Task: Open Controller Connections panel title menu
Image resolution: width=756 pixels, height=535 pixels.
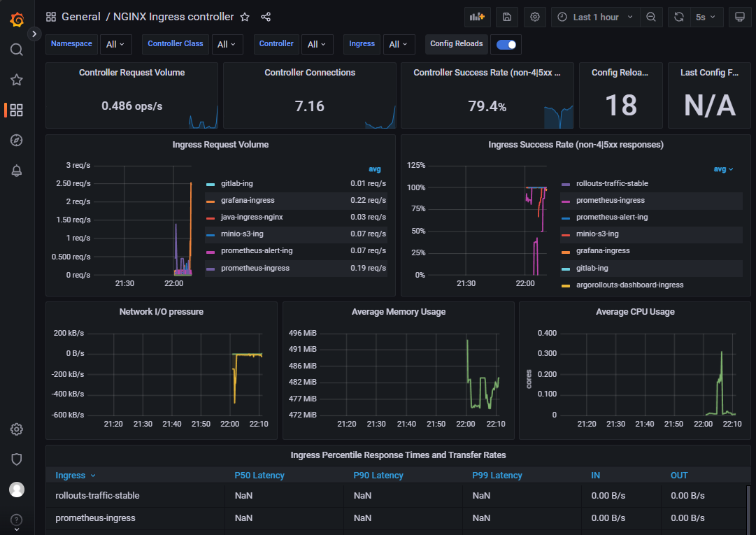Action: click(310, 73)
